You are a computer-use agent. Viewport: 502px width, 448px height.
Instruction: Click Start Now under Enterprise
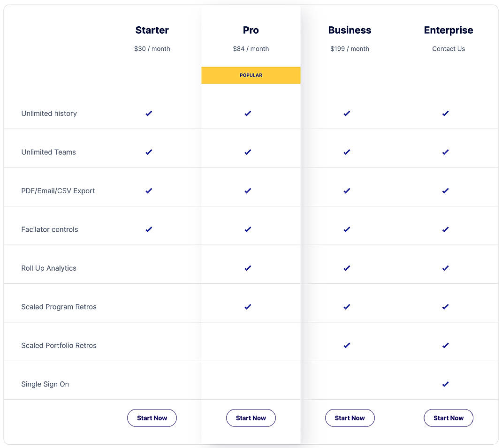(449, 418)
